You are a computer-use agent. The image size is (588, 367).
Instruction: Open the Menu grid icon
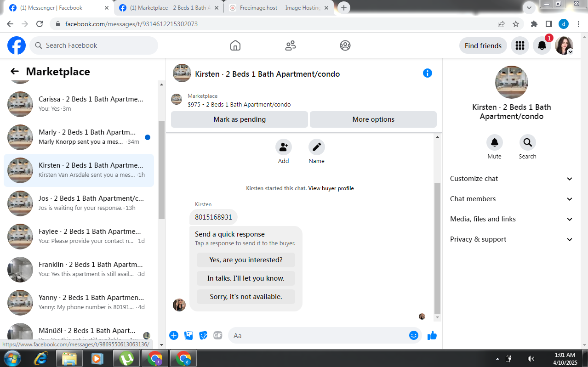point(520,45)
